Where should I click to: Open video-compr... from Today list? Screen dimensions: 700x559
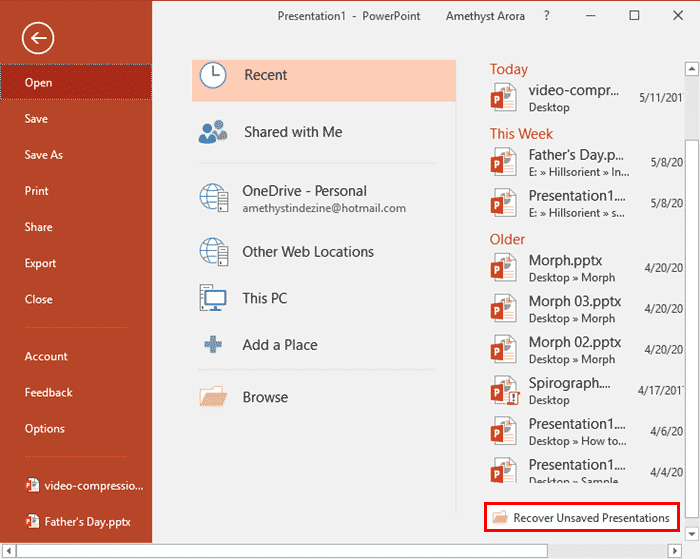(x=586, y=98)
